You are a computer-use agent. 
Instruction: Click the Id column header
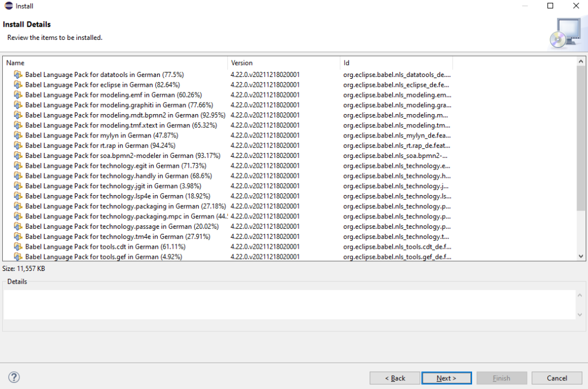tap(396, 63)
